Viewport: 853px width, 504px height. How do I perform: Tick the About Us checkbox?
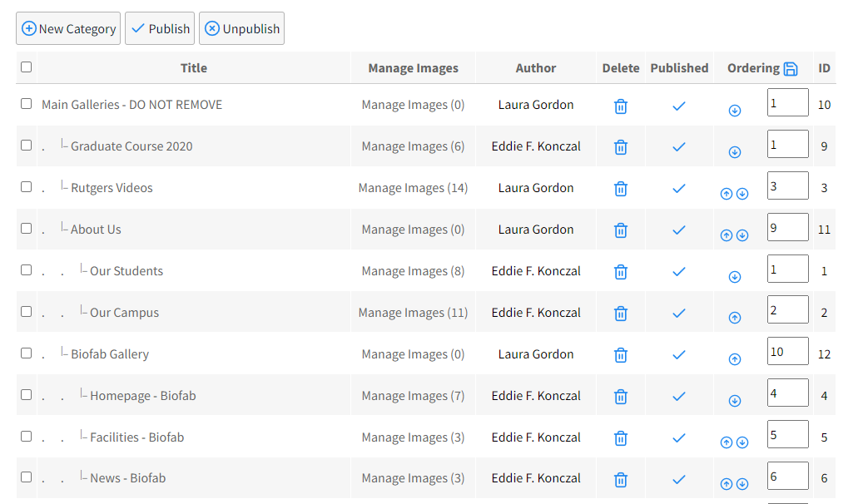click(26, 228)
